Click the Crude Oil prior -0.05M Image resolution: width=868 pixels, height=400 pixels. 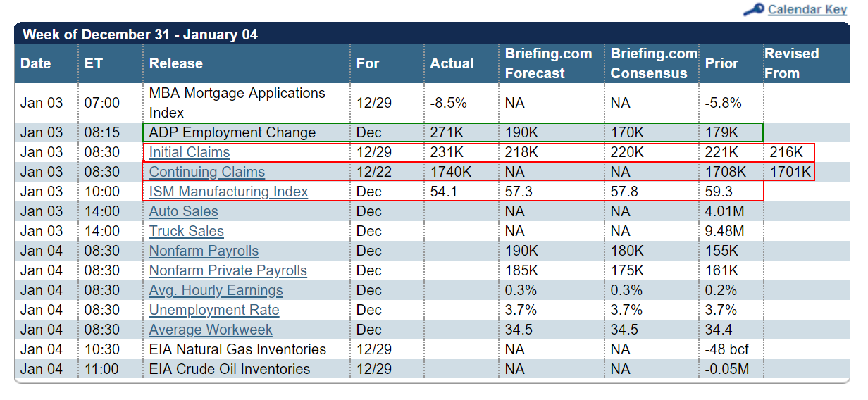pyautogui.click(x=727, y=369)
